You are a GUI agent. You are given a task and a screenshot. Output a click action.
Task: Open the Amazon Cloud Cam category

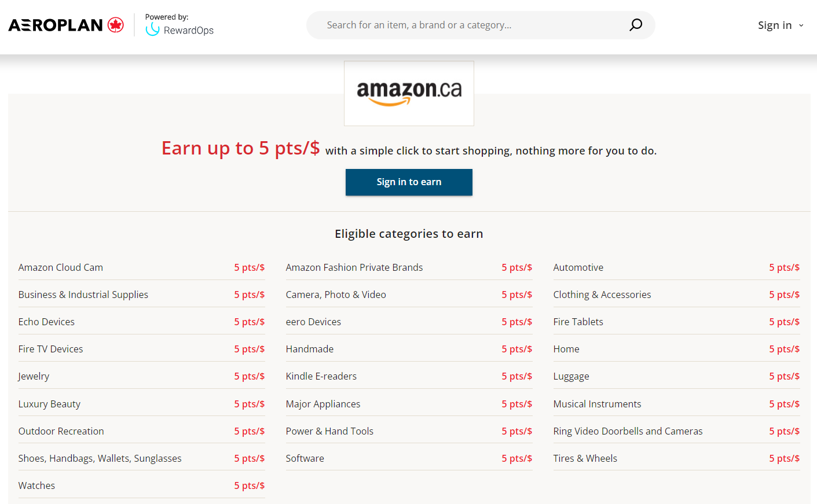pos(60,267)
